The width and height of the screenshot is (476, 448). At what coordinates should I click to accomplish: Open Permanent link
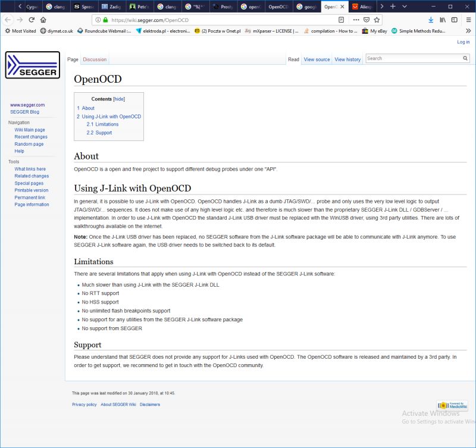point(30,198)
